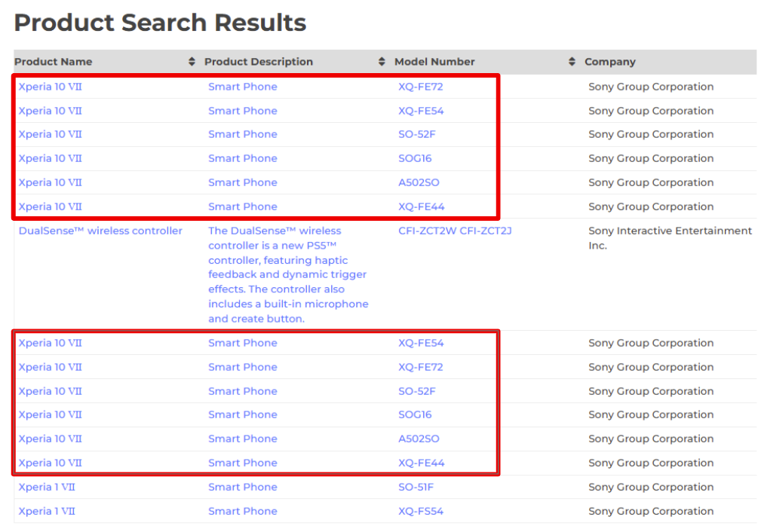Open model XQ-FS54 link
This screenshot has height=532, width=761.
tap(421, 511)
